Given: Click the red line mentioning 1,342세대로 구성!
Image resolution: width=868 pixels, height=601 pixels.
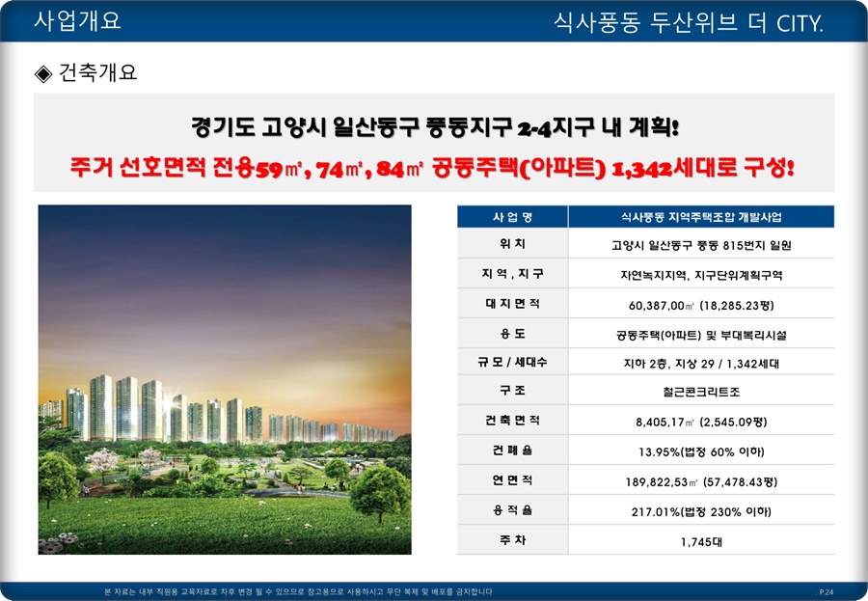Looking at the screenshot, I should tap(432, 167).
